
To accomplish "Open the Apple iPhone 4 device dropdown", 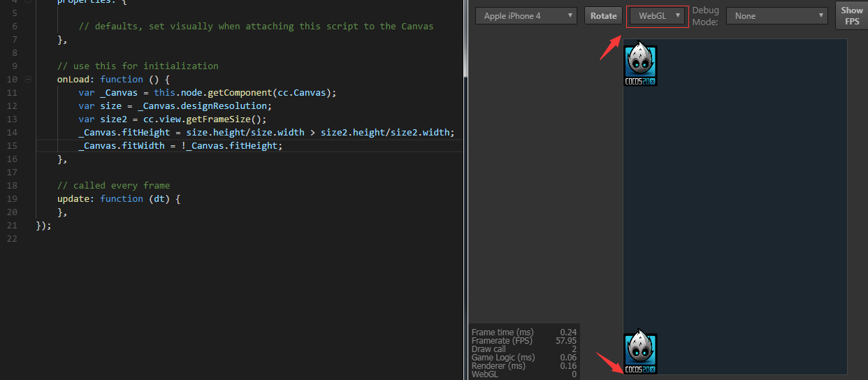I will pos(526,15).
